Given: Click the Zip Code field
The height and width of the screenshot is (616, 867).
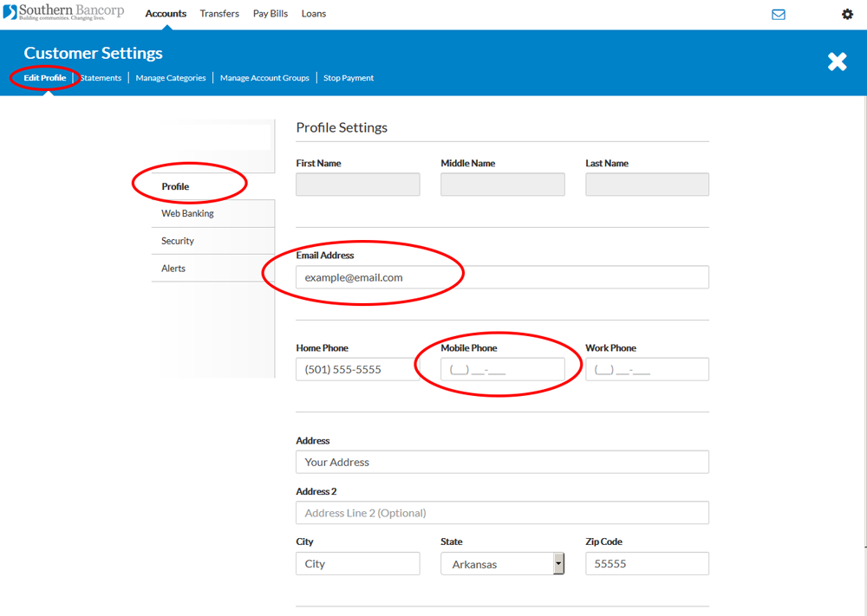Looking at the screenshot, I should (x=647, y=563).
